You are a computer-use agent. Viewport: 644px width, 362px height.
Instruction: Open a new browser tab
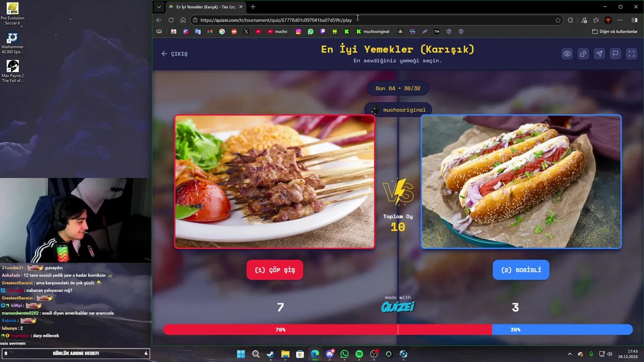point(253,7)
